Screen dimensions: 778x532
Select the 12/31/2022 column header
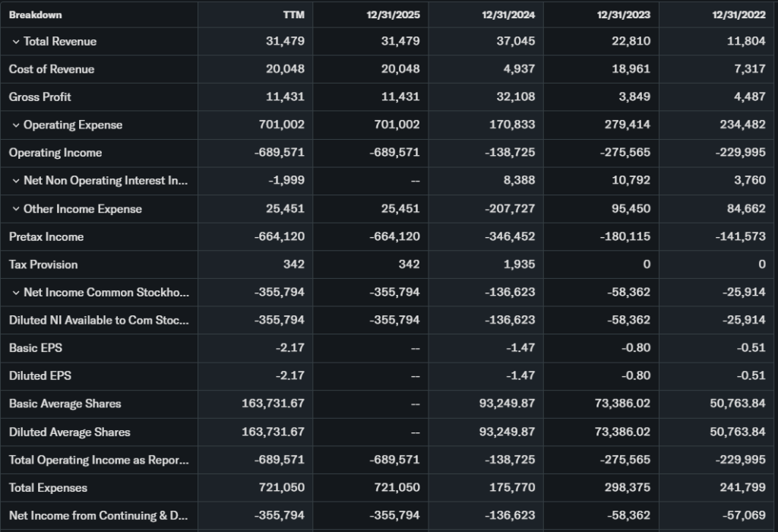click(740, 14)
